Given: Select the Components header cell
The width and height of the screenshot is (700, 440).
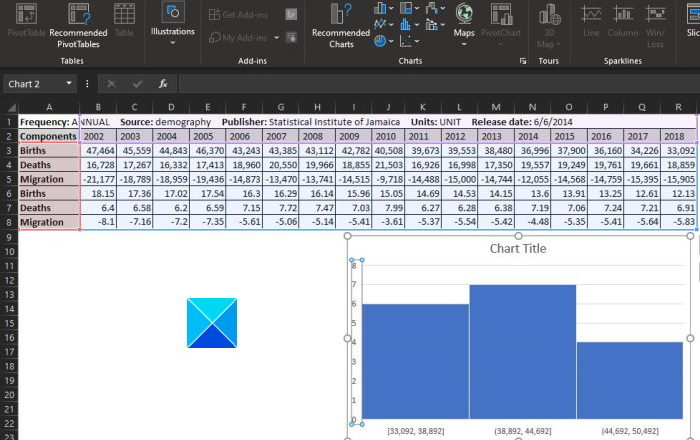Looking at the screenshot, I should pos(49,136).
